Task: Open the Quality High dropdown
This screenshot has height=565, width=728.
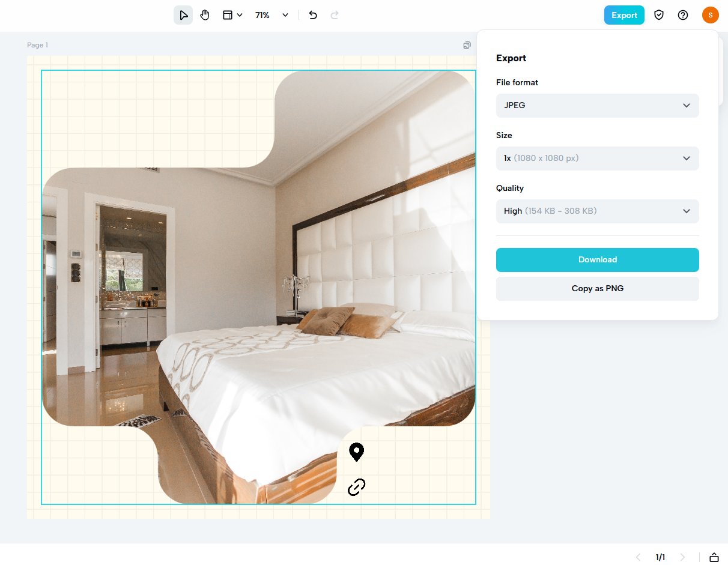Action: tap(597, 211)
